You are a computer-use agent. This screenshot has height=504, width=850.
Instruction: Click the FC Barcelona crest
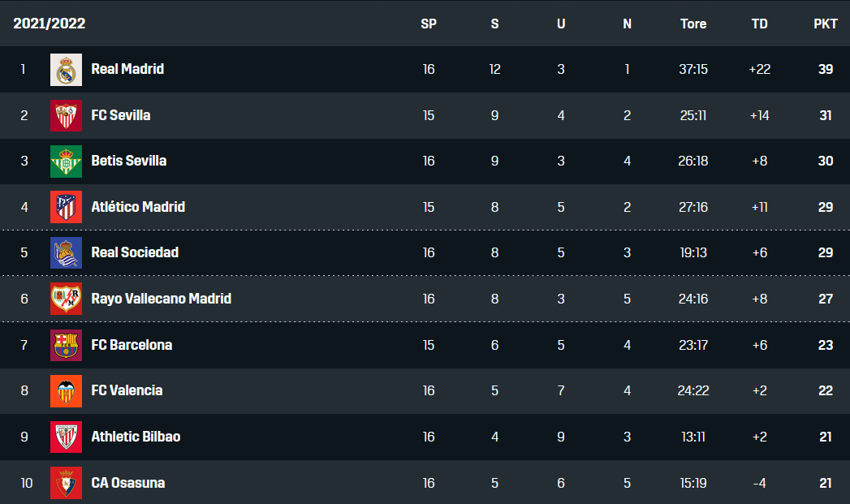[66, 344]
